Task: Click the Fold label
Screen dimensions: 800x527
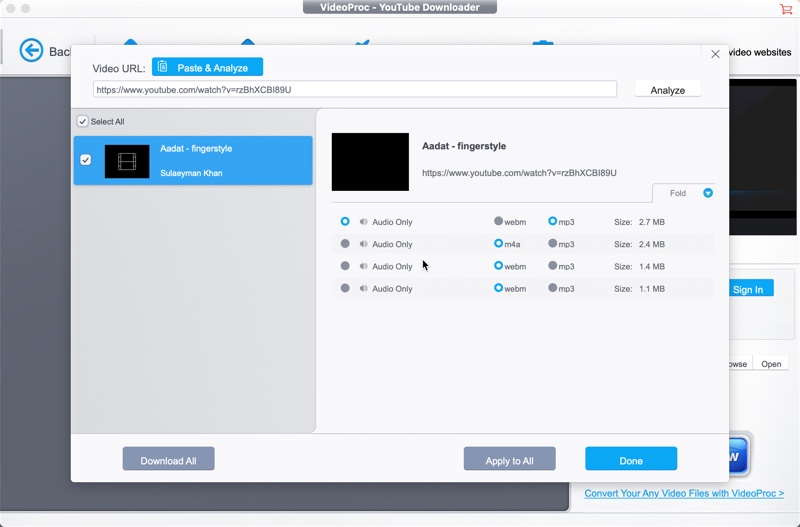Action: point(678,193)
